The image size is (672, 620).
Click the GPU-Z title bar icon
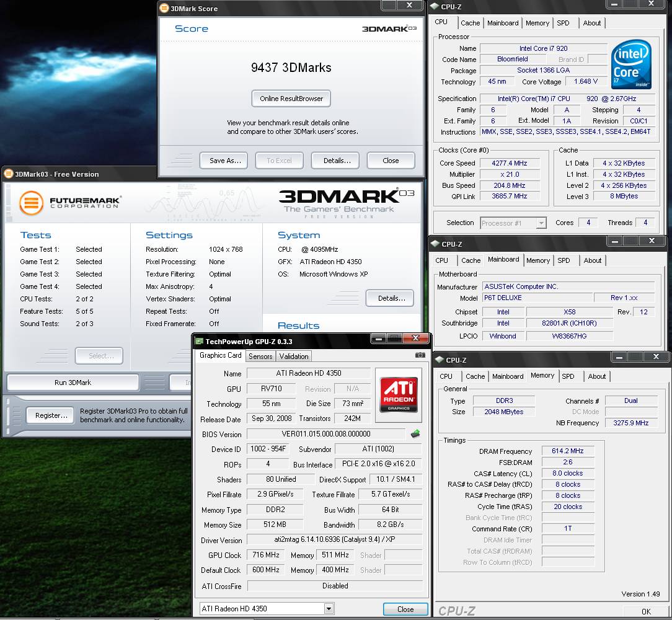point(199,341)
